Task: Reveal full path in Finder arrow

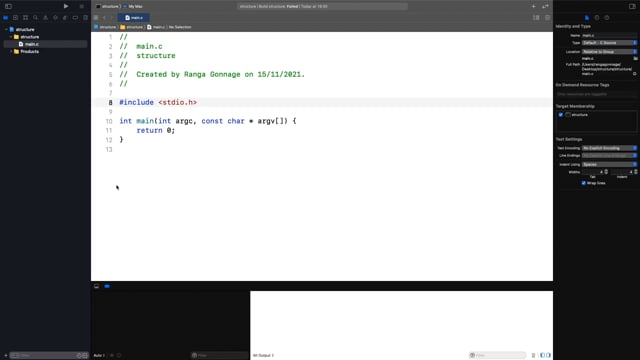Action: (x=635, y=74)
